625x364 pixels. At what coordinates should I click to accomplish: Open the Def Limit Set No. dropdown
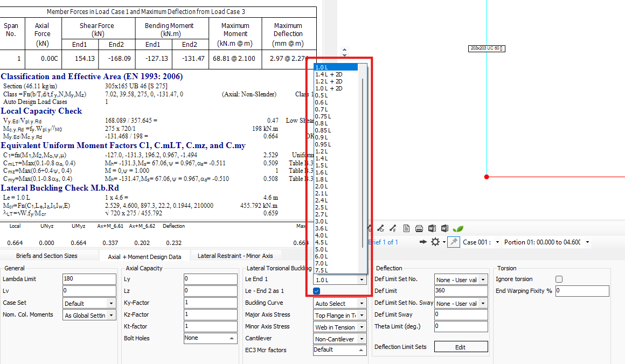(x=461, y=280)
